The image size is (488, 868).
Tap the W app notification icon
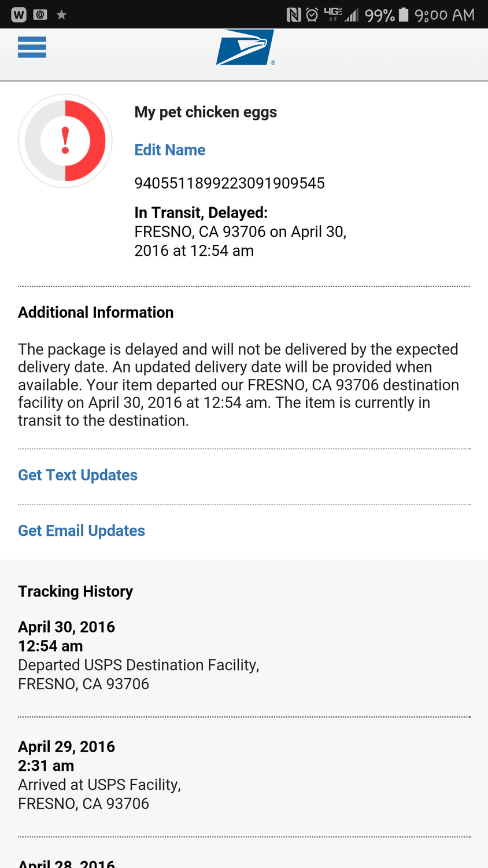[19, 14]
